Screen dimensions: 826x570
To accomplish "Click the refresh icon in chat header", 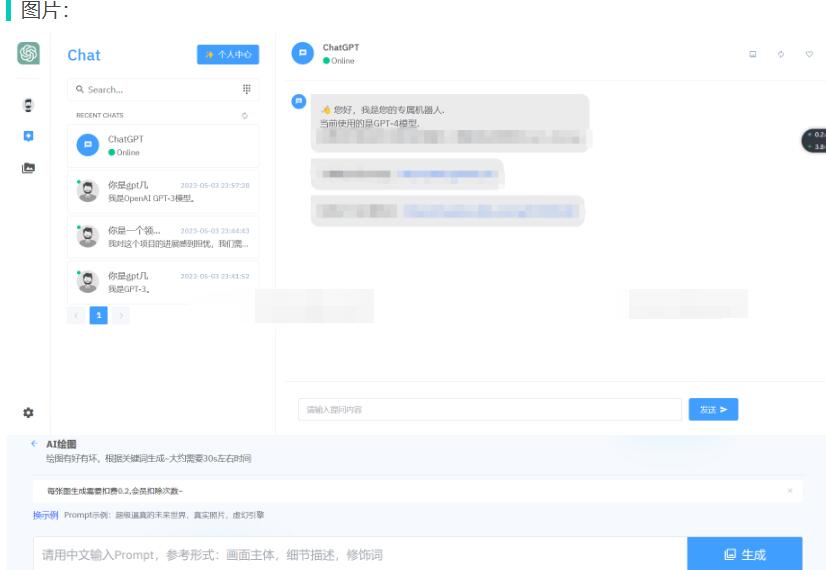I will point(781,54).
